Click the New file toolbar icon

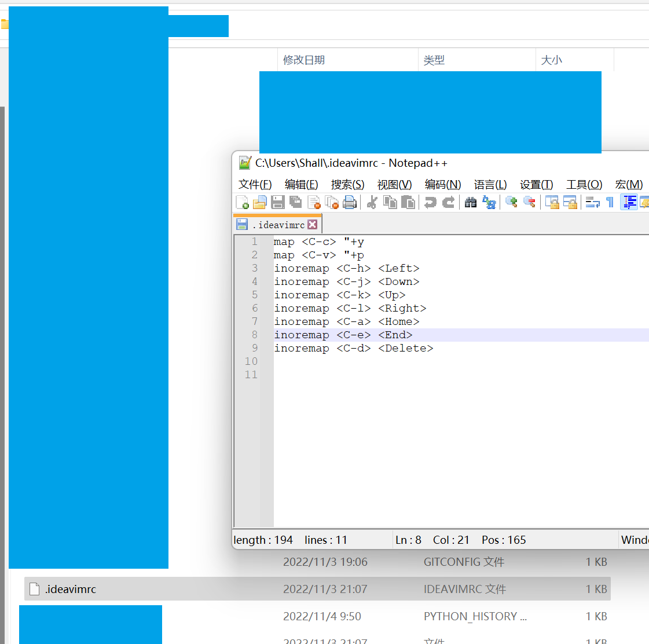tap(243, 202)
